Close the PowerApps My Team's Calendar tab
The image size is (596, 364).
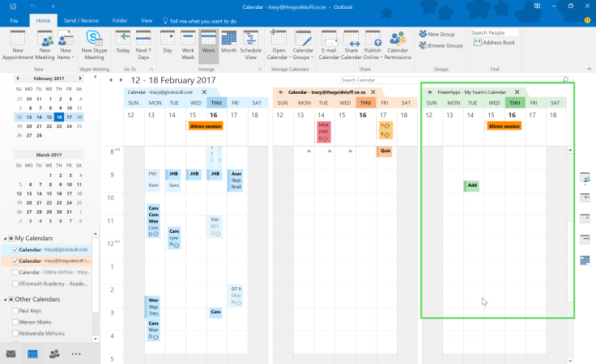(517, 92)
